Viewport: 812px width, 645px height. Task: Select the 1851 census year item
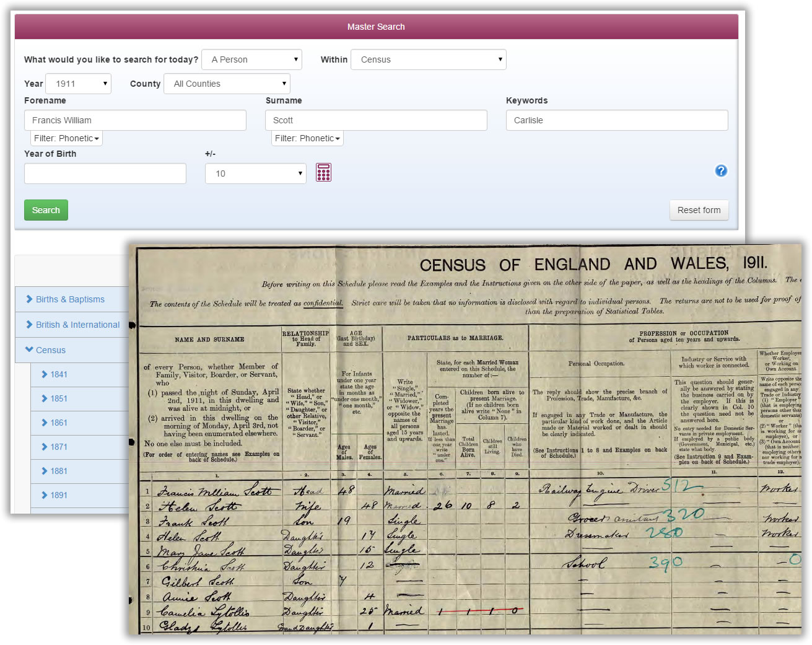click(x=59, y=398)
